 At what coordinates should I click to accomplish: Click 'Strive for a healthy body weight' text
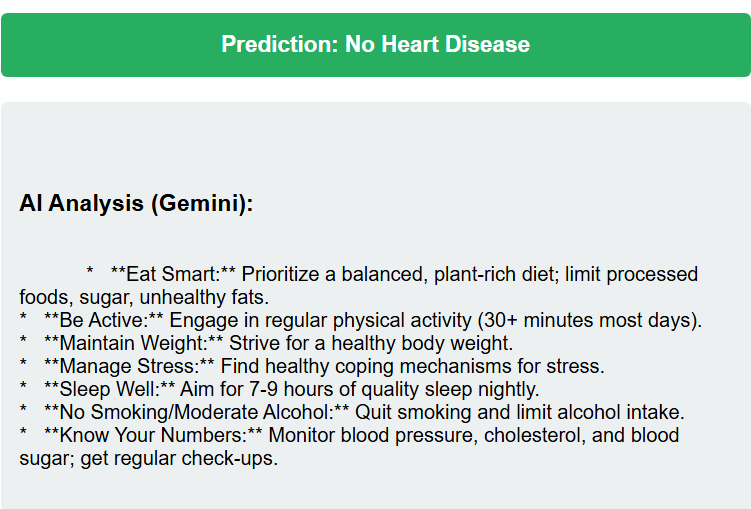pos(369,343)
